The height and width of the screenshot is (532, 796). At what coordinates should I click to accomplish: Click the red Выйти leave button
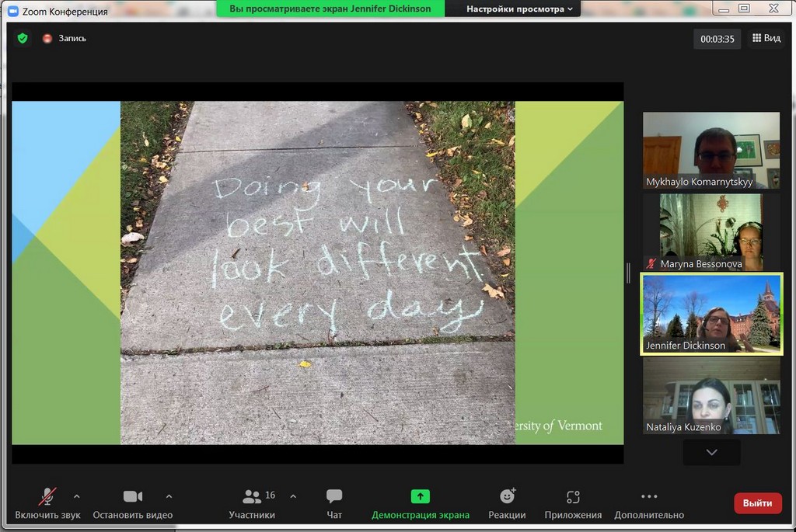(757, 503)
